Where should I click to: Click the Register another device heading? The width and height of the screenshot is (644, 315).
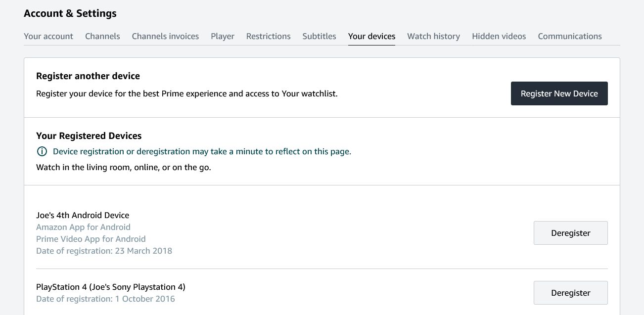pyautogui.click(x=88, y=76)
